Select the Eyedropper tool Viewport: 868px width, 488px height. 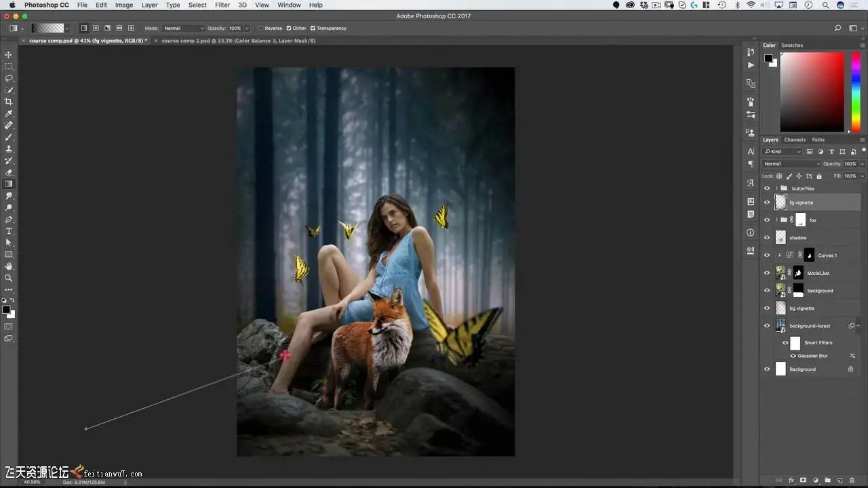9,114
